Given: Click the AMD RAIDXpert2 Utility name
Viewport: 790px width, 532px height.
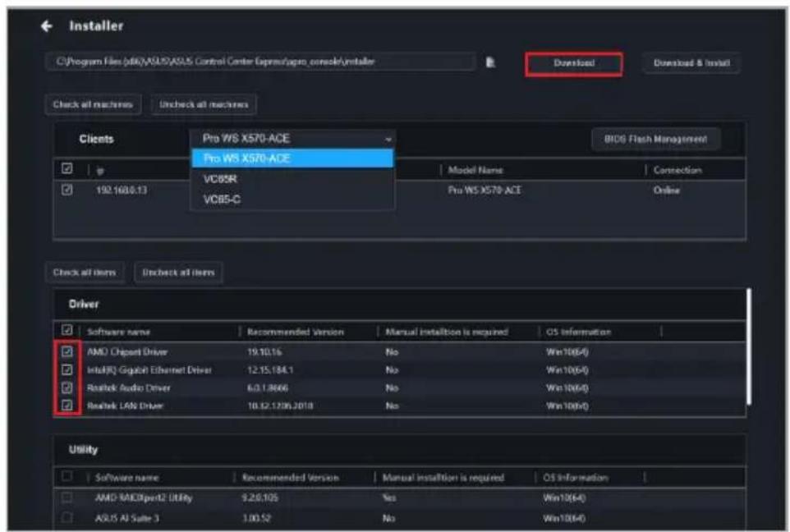Looking at the screenshot, I should [144, 498].
